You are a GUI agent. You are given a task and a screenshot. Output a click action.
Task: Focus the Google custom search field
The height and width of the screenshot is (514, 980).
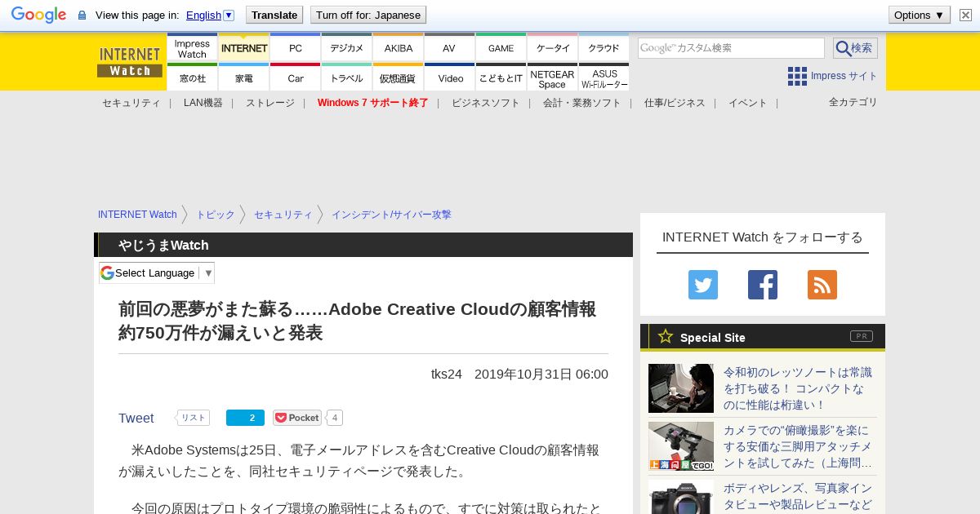click(731, 48)
